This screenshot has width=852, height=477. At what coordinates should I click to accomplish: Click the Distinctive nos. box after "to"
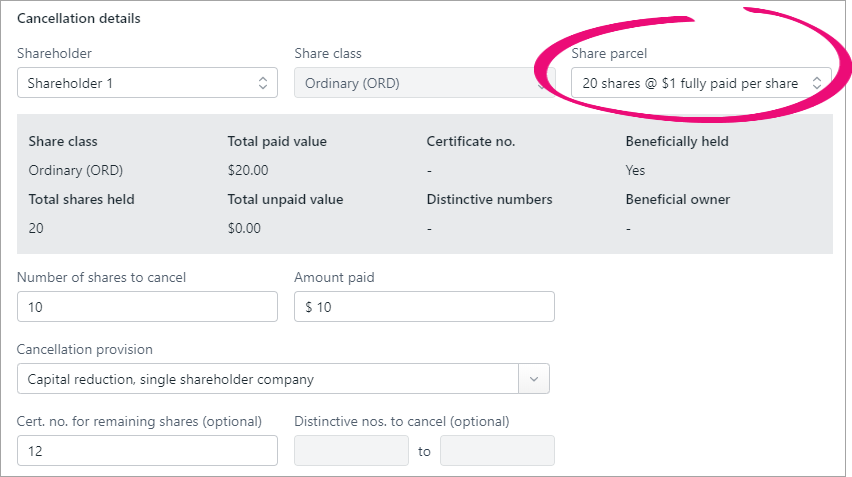pyautogui.click(x=497, y=451)
